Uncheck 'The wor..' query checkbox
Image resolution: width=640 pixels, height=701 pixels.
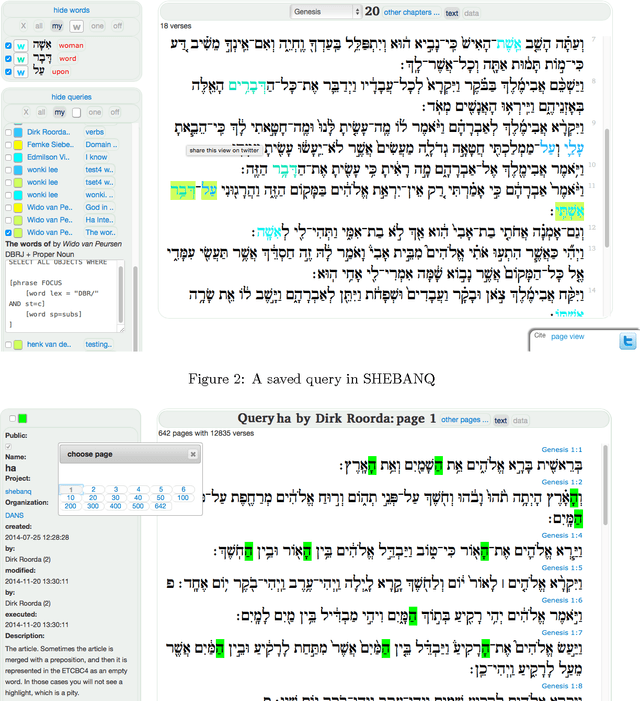[x=8, y=232]
